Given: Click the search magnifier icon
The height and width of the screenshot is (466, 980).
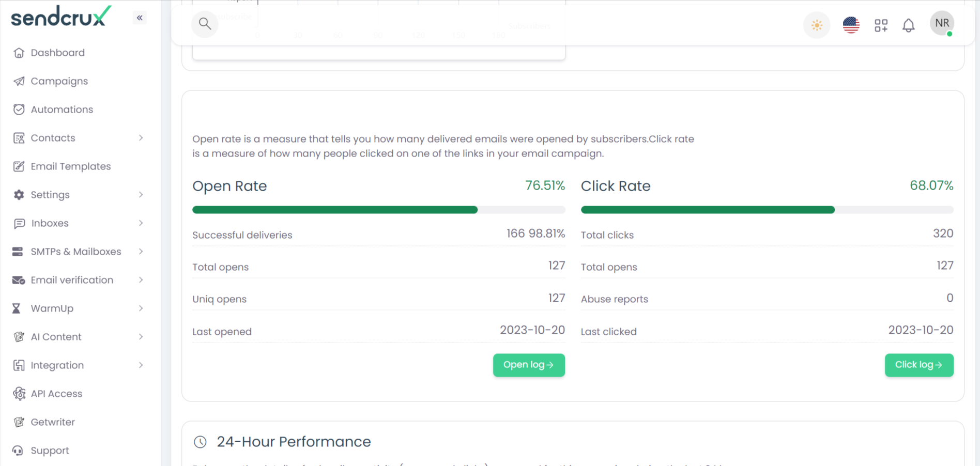Looking at the screenshot, I should pos(205,24).
